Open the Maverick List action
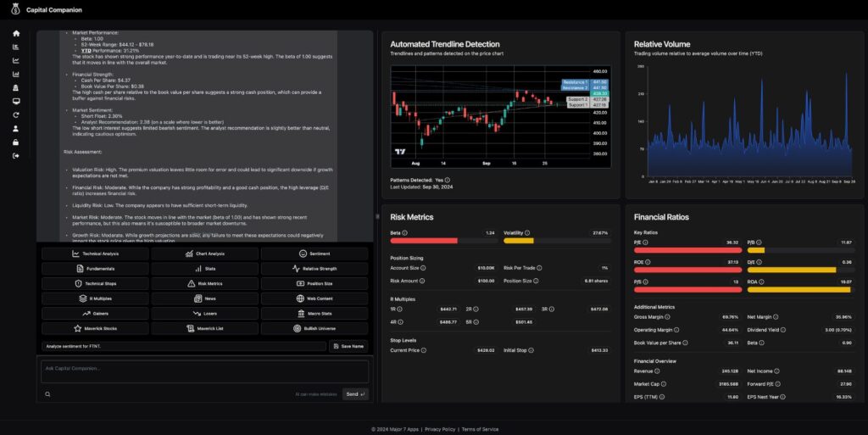 click(205, 328)
